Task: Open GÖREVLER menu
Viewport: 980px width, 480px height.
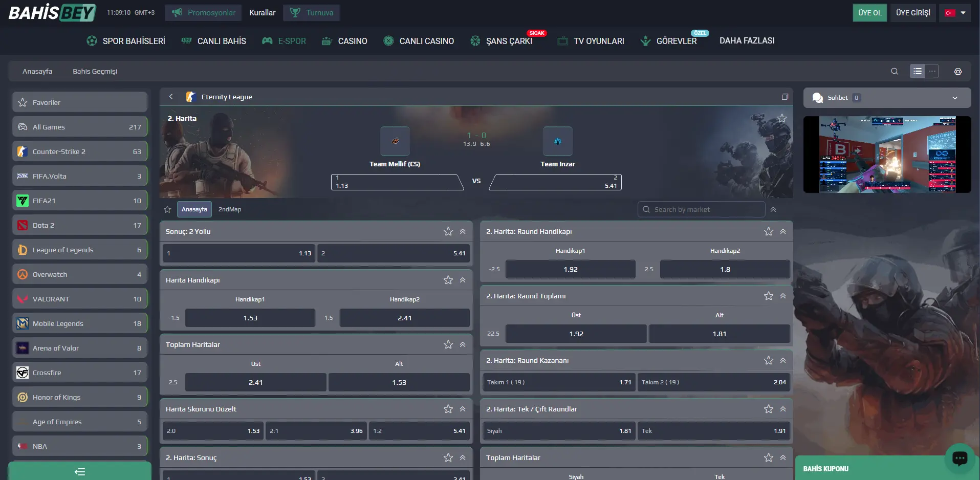Action: coord(669,41)
